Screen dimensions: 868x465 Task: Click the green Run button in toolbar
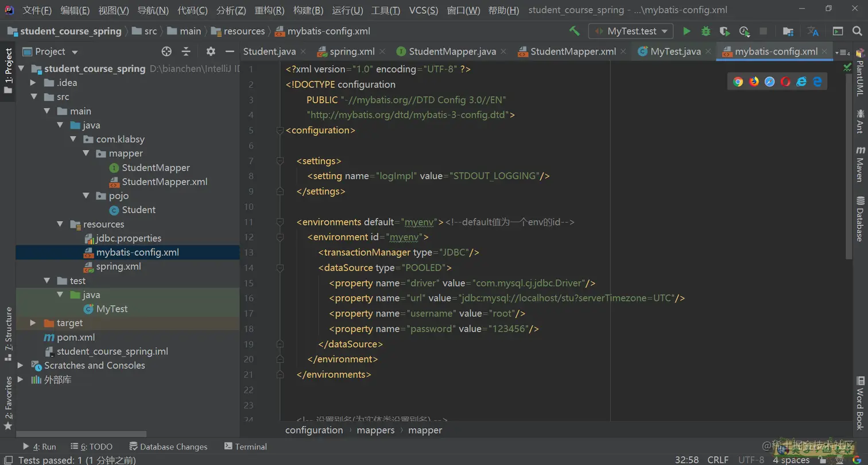[x=687, y=32]
